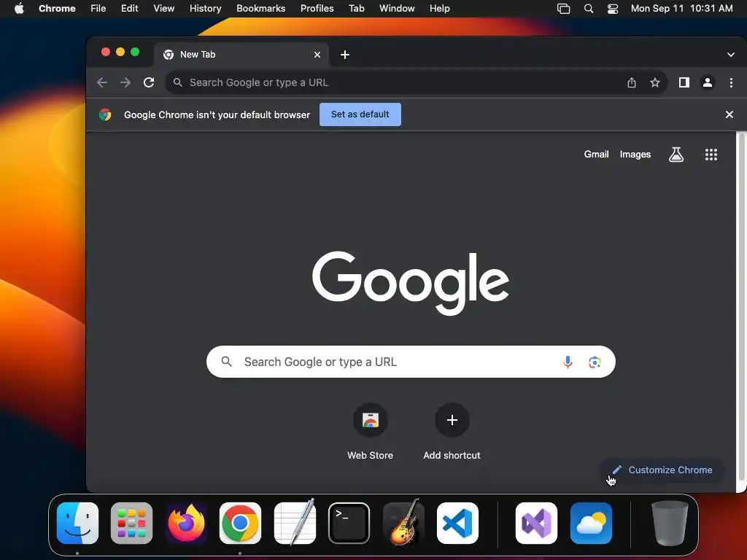This screenshot has width=747, height=560.
Task: Click the Chrome icon in the Dock
Action: [x=240, y=523]
